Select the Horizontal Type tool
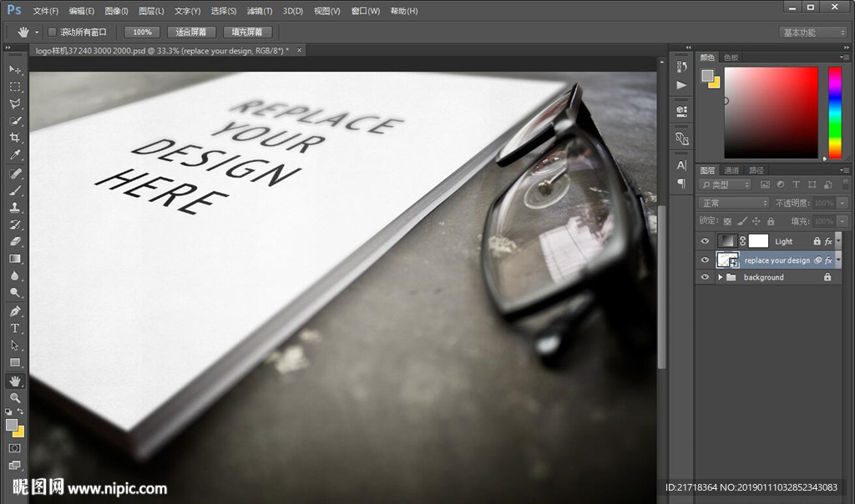 15,328
